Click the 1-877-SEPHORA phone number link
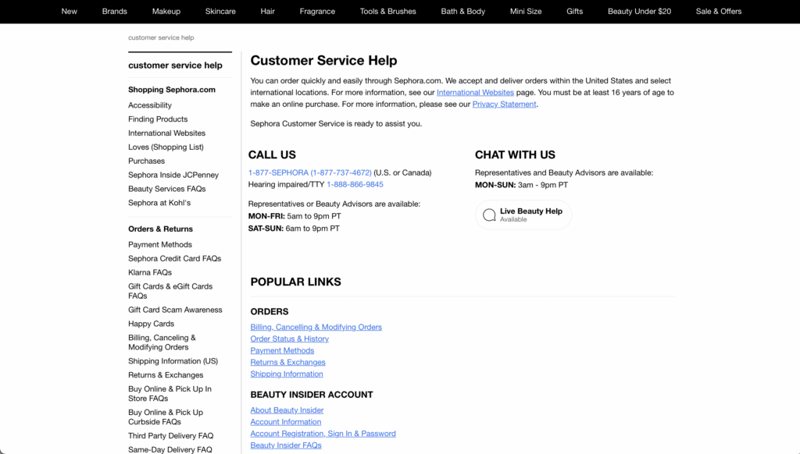Screen dimensions: 800x454 pos(310,173)
